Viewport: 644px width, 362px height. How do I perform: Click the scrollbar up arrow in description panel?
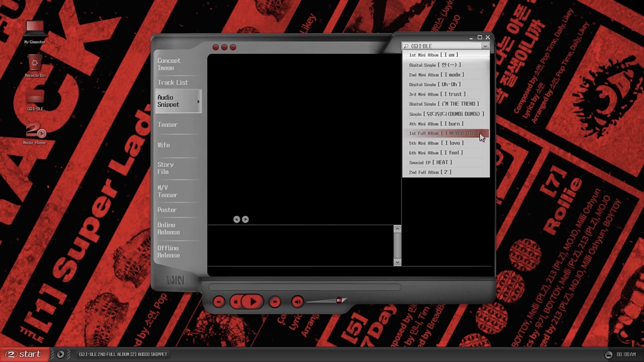(x=397, y=229)
